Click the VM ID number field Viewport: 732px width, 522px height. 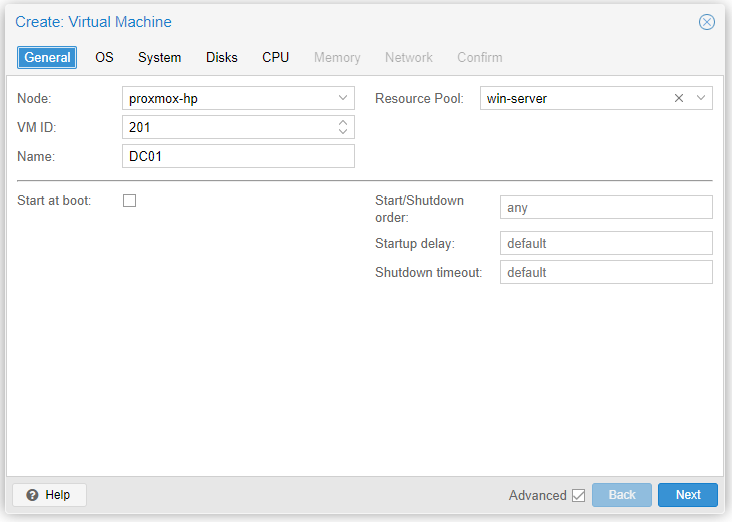pyautogui.click(x=227, y=127)
